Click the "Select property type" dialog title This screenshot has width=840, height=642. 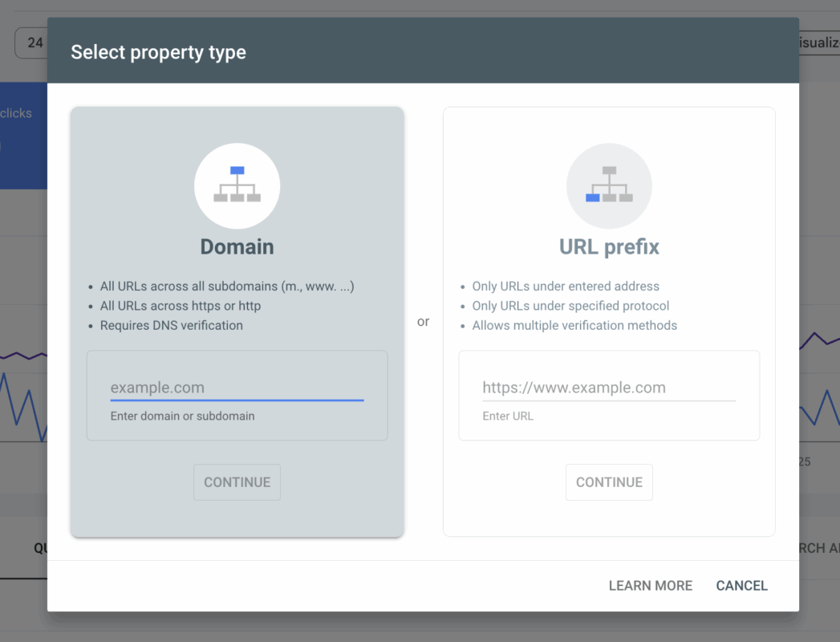pos(158,53)
